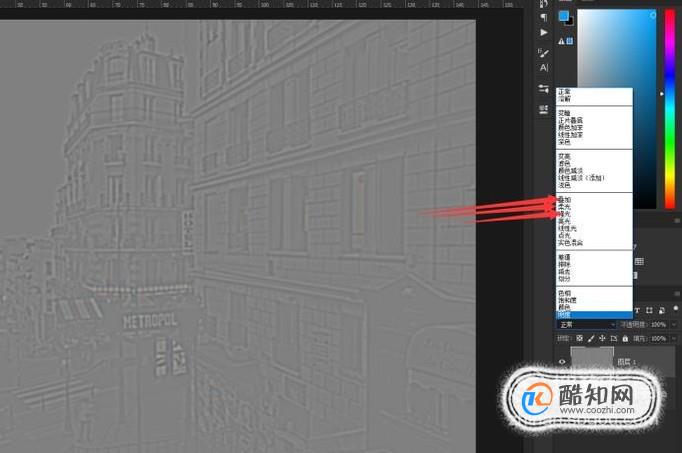Click the black background color swatch
Viewport: 682px width, 453px height.
(x=570, y=22)
